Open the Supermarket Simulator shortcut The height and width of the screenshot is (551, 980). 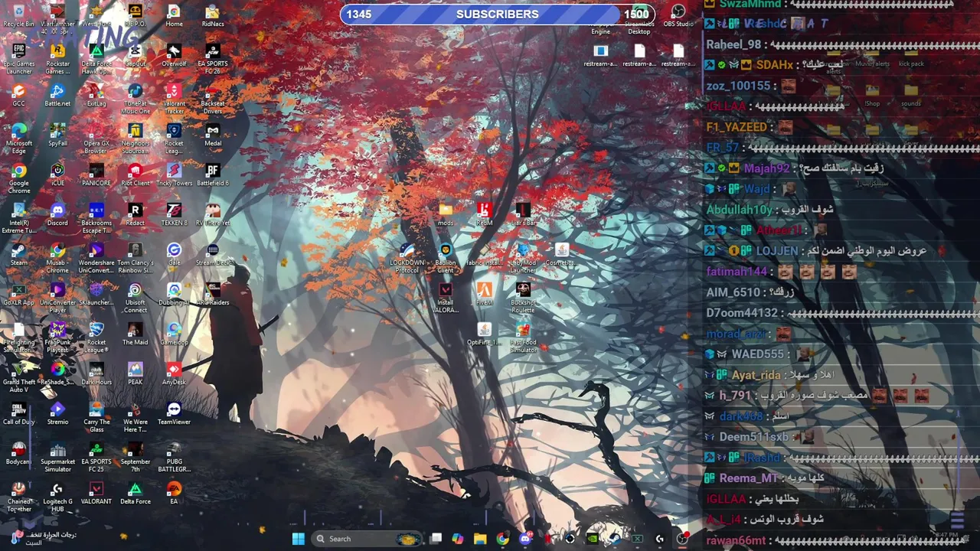(57, 457)
